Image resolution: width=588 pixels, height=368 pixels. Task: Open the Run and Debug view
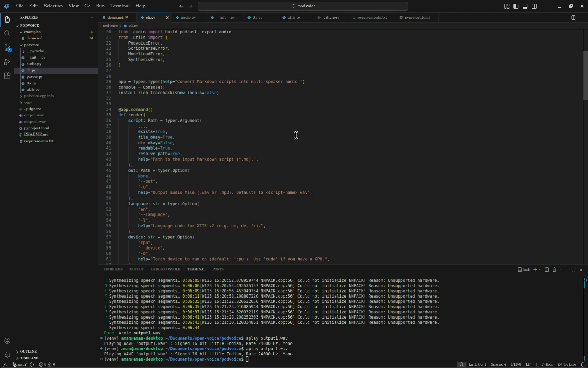coord(7,62)
